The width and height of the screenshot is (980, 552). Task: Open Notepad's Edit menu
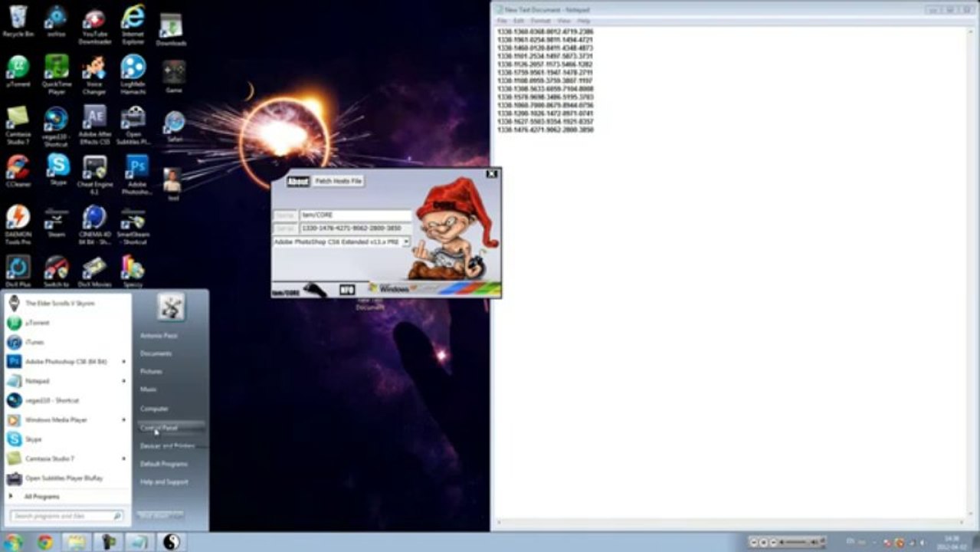(x=519, y=20)
